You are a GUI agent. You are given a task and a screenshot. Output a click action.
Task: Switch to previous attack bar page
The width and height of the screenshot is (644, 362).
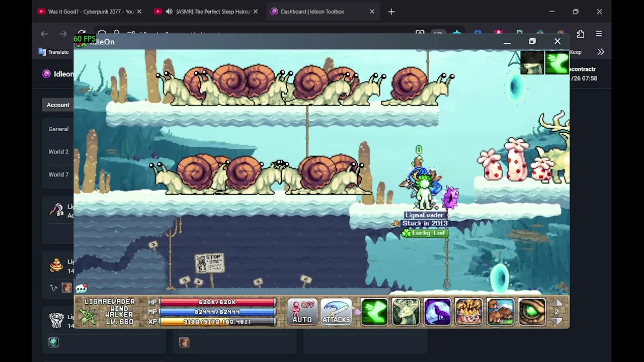click(557, 303)
